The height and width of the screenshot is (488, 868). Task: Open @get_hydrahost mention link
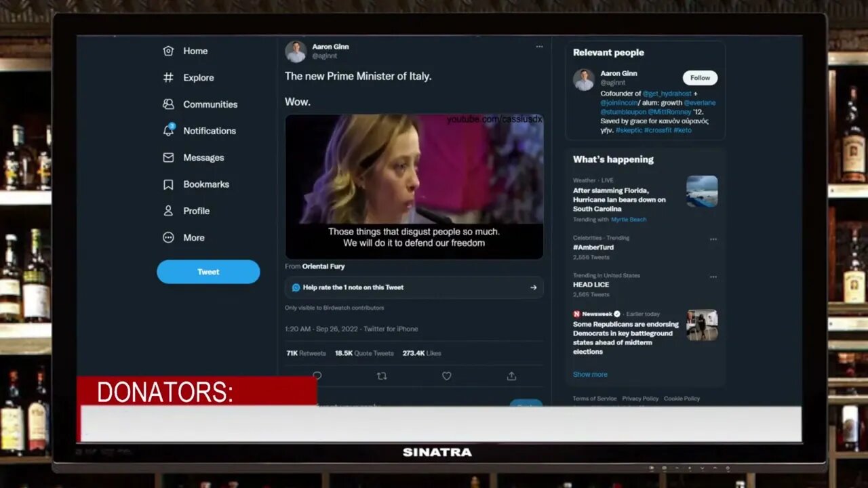[667, 94]
